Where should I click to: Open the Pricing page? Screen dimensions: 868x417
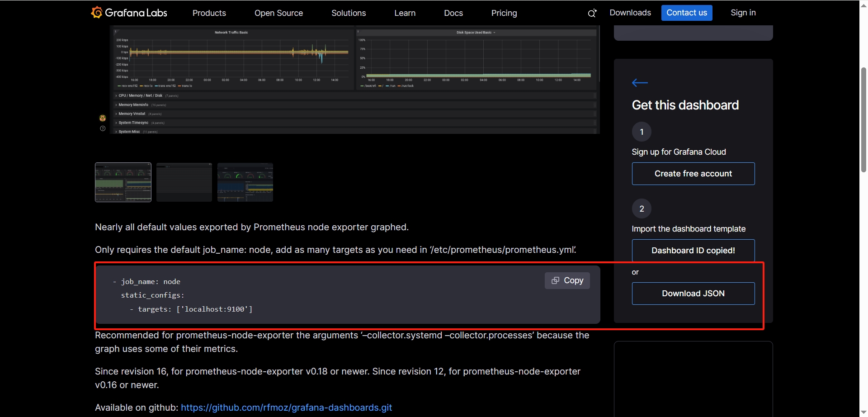pyautogui.click(x=504, y=13)
